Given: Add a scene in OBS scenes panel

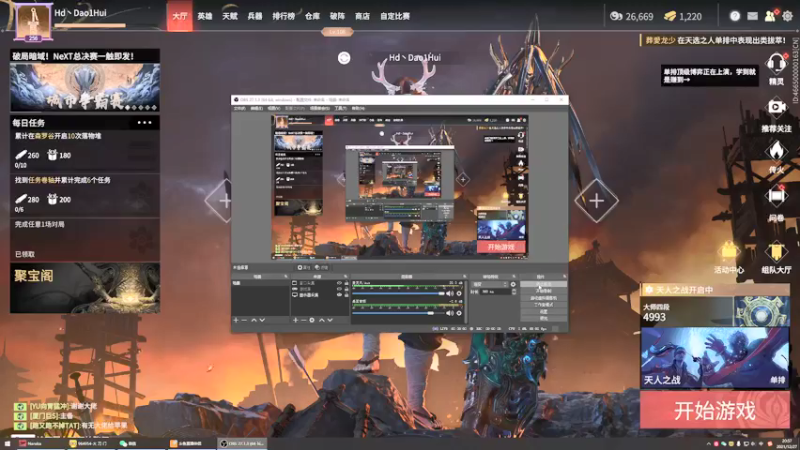Looking at the screenshot, I should [236, 320].
